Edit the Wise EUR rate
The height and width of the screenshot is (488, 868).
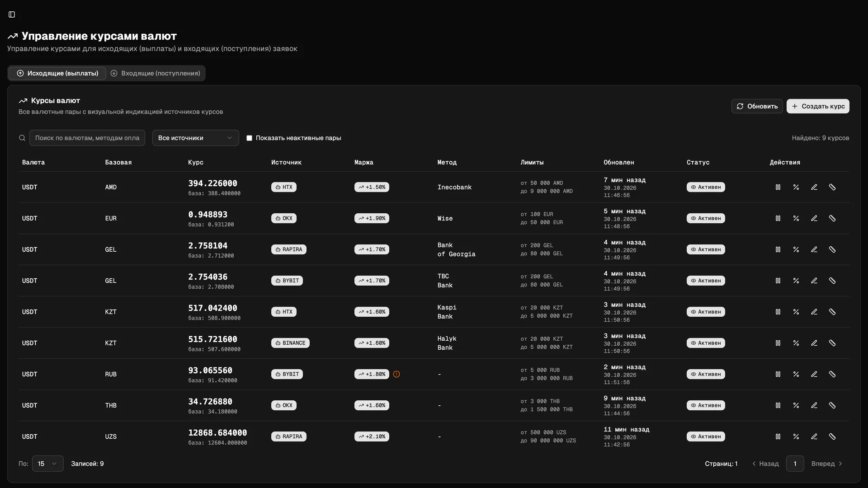click(814, 218)
